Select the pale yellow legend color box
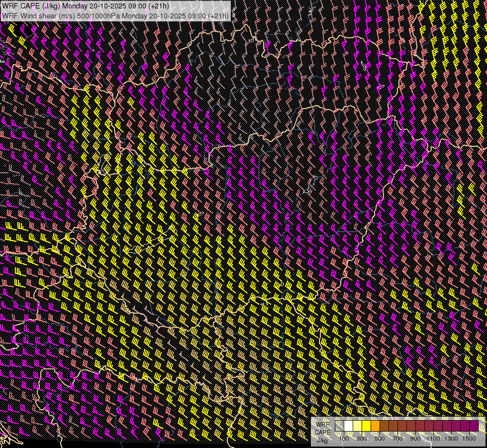This screenshot has height=448, width=487. tap(357, 426)
